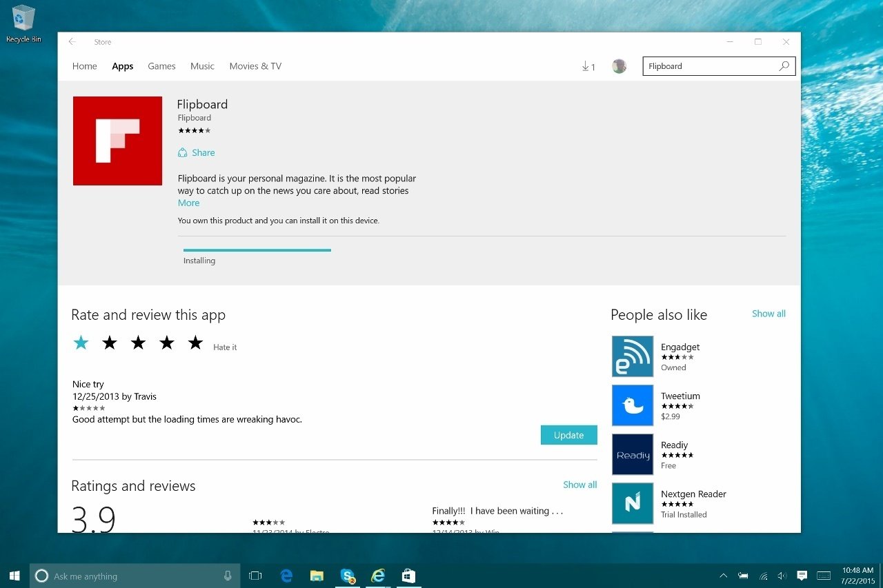Rate two stars
The height and width of the screenshot is (588, 883).
pos(110,343)
